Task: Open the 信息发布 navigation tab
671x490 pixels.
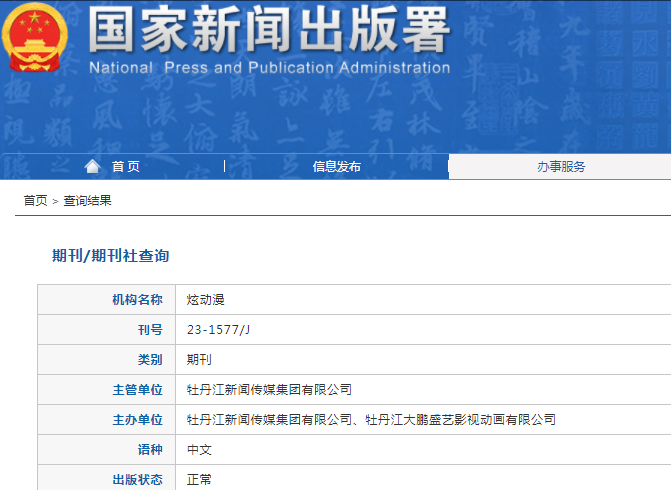Action: point(336,166)
